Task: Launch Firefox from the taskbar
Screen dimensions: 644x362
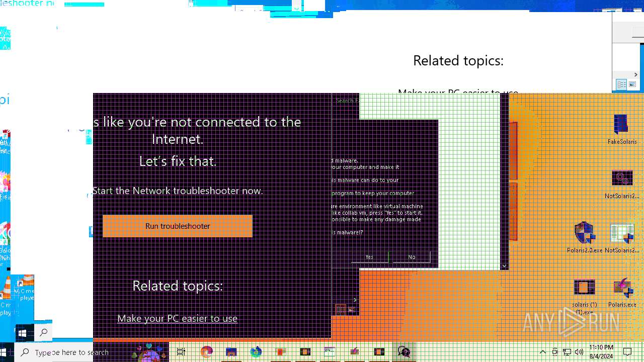Action: click(x=206, y=352)
